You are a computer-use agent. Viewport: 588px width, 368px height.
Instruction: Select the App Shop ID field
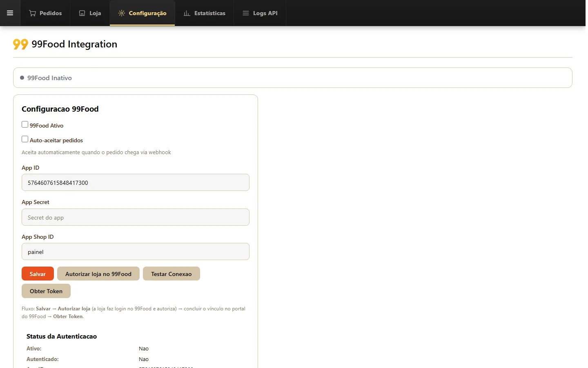tap(136, 251)
